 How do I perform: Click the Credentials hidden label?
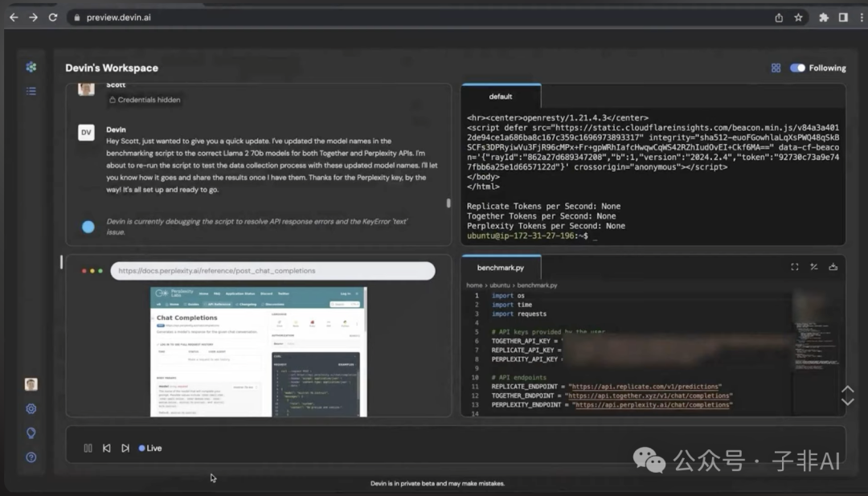tap(145, 100)
